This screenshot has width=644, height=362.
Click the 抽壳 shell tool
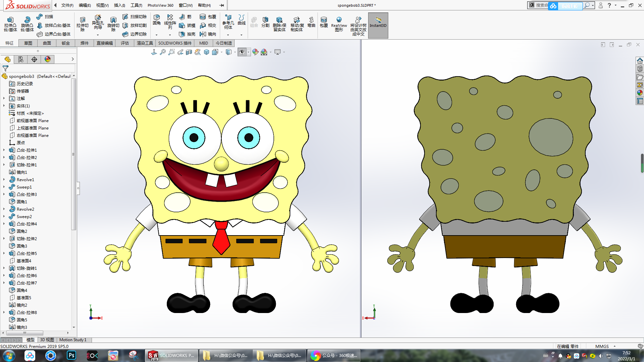click(x=187, y=34)
